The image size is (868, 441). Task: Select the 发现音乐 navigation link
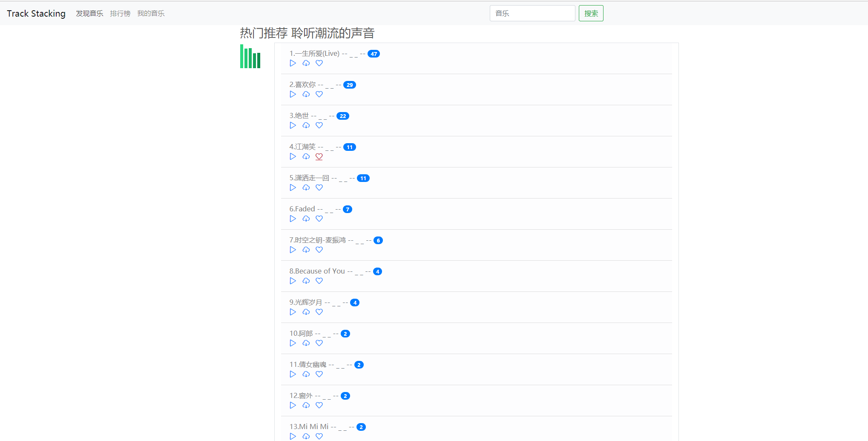point(89,13)
